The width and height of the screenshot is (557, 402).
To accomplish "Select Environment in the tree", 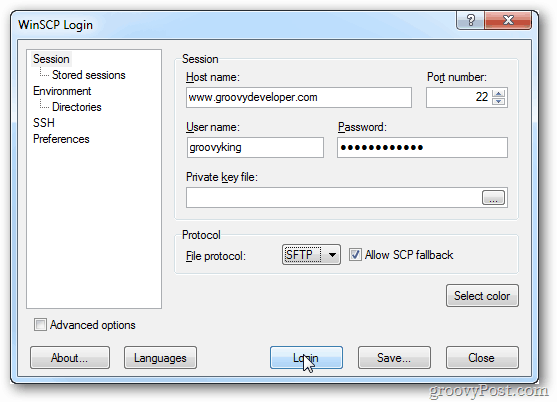I will coord(62,91).
